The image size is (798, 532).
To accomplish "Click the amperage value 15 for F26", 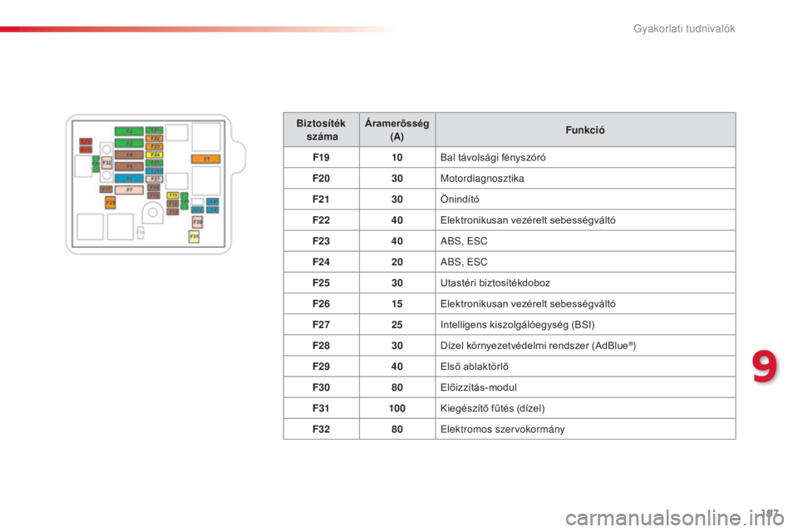I will click(397, 303).
